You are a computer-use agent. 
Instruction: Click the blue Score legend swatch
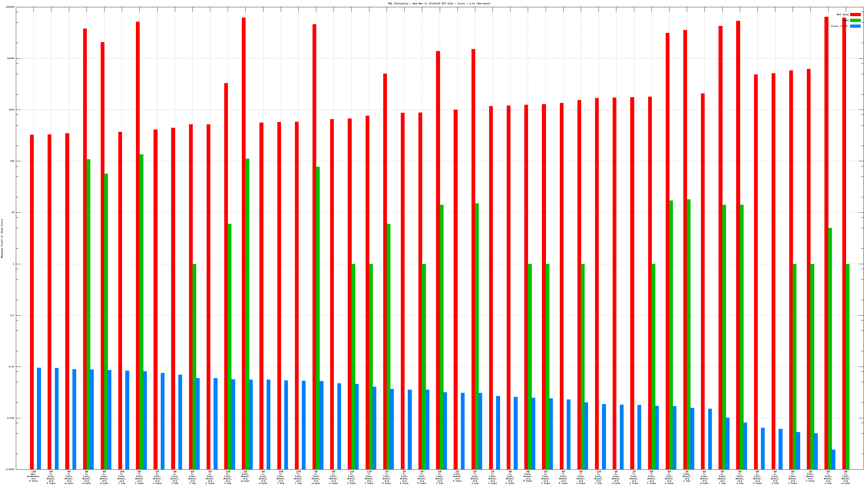[855, 26]
